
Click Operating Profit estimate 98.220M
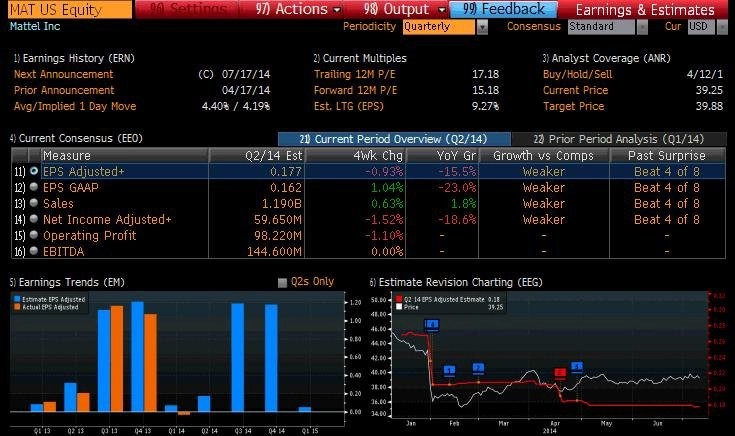(278, 235)
